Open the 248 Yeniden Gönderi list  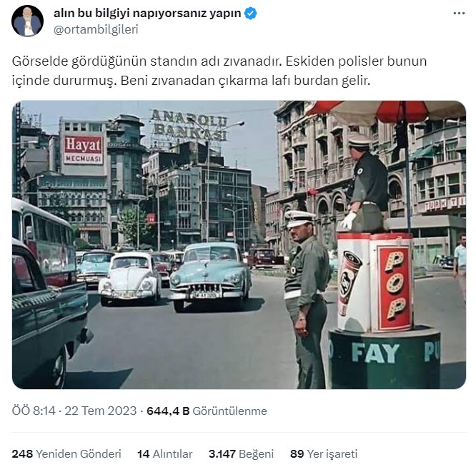[66, 454]
